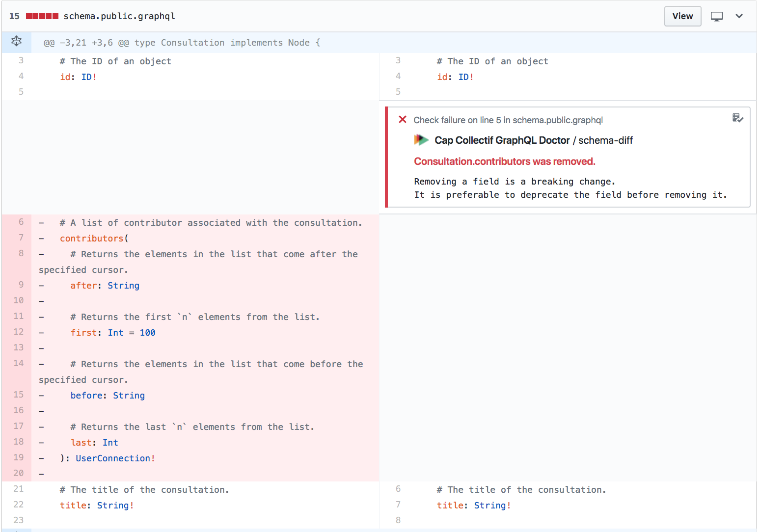Follow the schema-diff check details link
760x532 pixels.
[605, 140]
